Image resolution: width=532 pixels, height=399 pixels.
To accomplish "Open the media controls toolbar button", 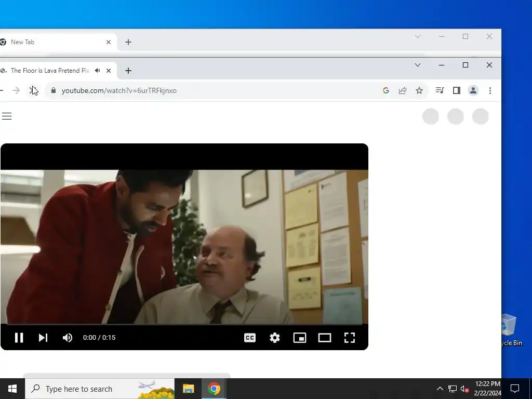I will (440, 90).
